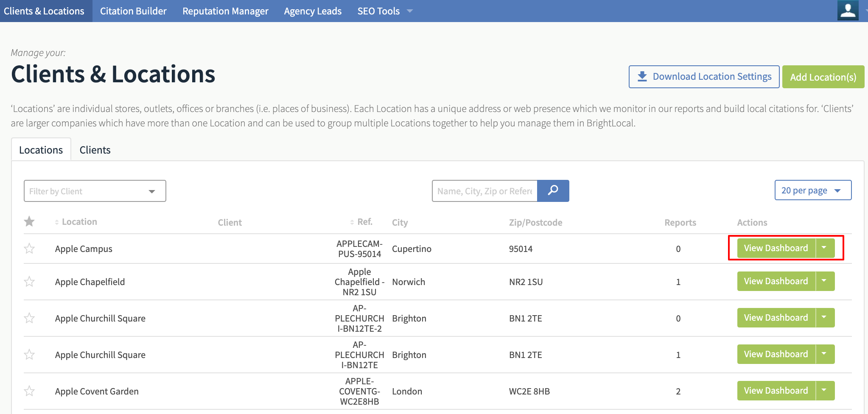This screenshot has width=868, height=414.
Task: Expand the SEO Tools menu arrow
Action: pos(410,11)
